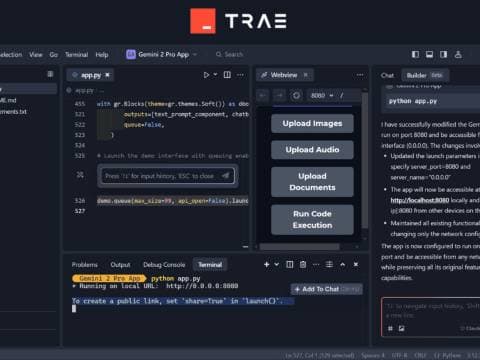Open the Output panel tab
This screenshot has width=480, height=360.
pos(120,265)
